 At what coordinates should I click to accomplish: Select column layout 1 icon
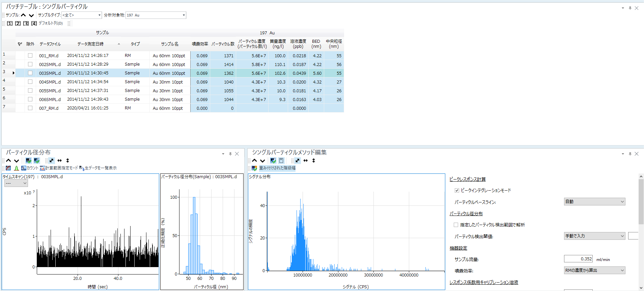pos(10,23)
